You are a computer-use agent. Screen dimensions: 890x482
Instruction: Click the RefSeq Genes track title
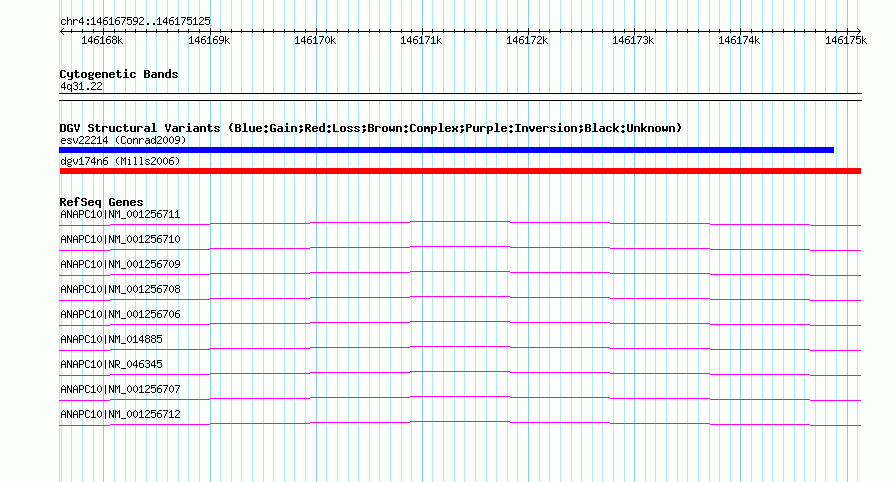(x=101, y=202)
